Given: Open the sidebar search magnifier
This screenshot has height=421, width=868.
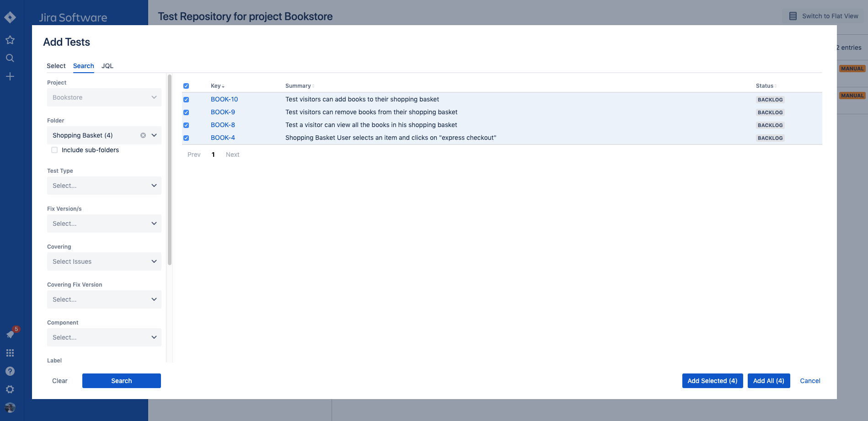Looking at the screenshot, I should 10,58.
